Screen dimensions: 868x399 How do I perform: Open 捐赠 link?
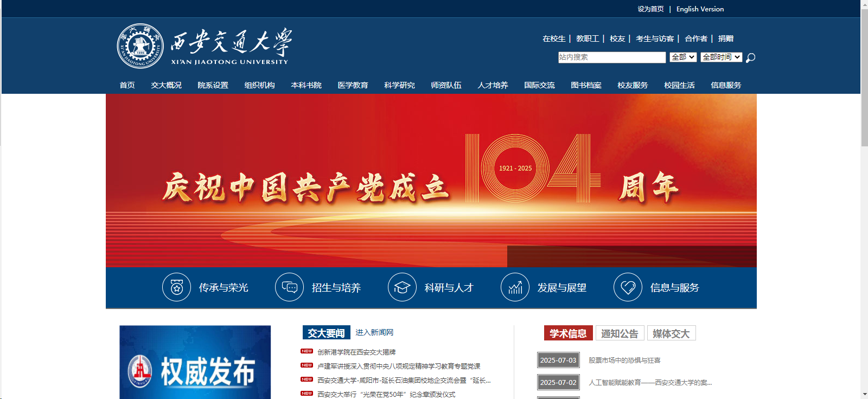coord(726,38)
